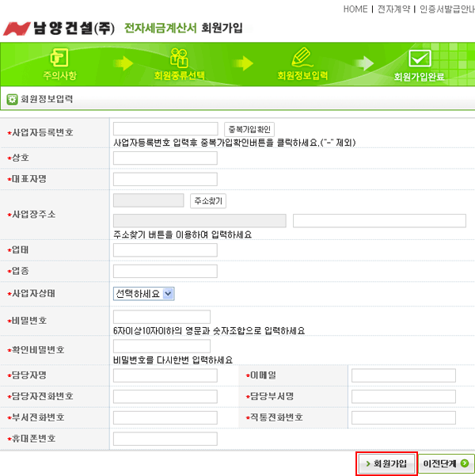
Task: Click the 사업자등록번호 field label
Action: coord(42,132)
